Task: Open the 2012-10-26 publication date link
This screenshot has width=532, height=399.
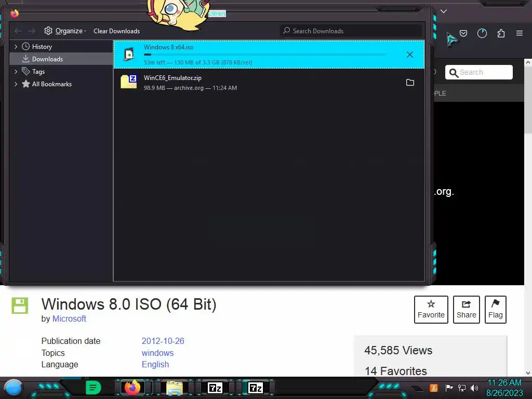Action: (x=163, y=341)
